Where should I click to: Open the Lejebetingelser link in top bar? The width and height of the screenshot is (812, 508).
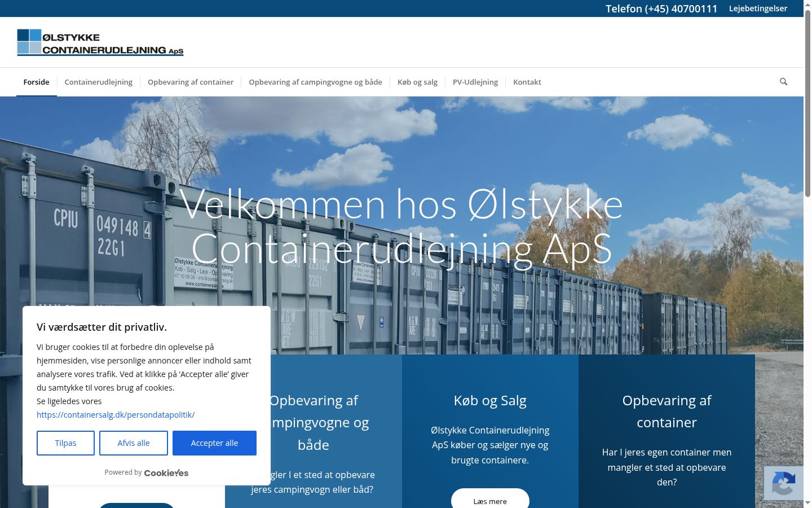(x=758, y=8)
